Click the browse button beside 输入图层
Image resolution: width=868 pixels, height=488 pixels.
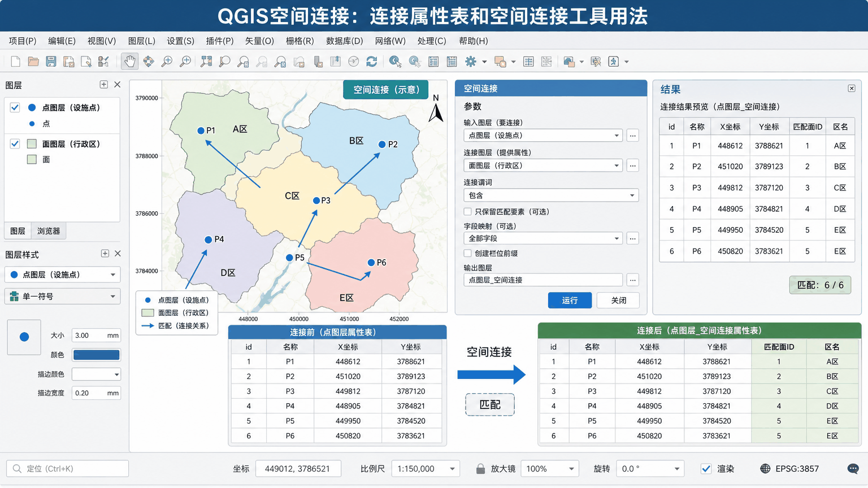click(x=633, y=136)
